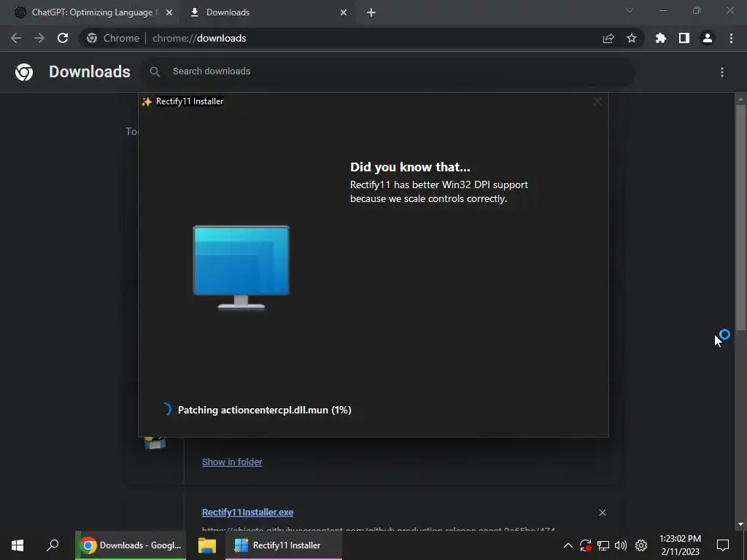Click the sync status tray icon
The width and height of the screenshot is (747, 560).
pyautogui.click(x=586, y=545)
